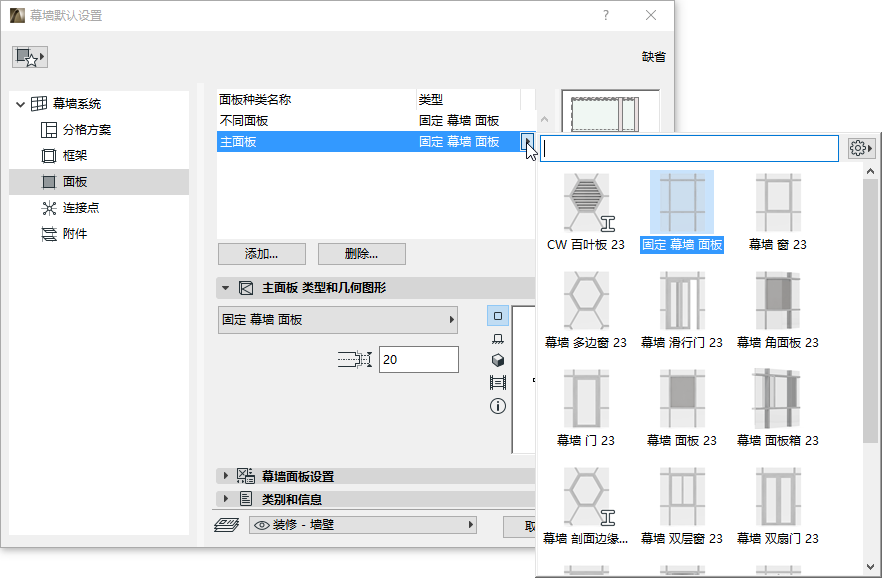Click the 面板种类名称 column header
The image size is (882, 578).
[317, 100]
